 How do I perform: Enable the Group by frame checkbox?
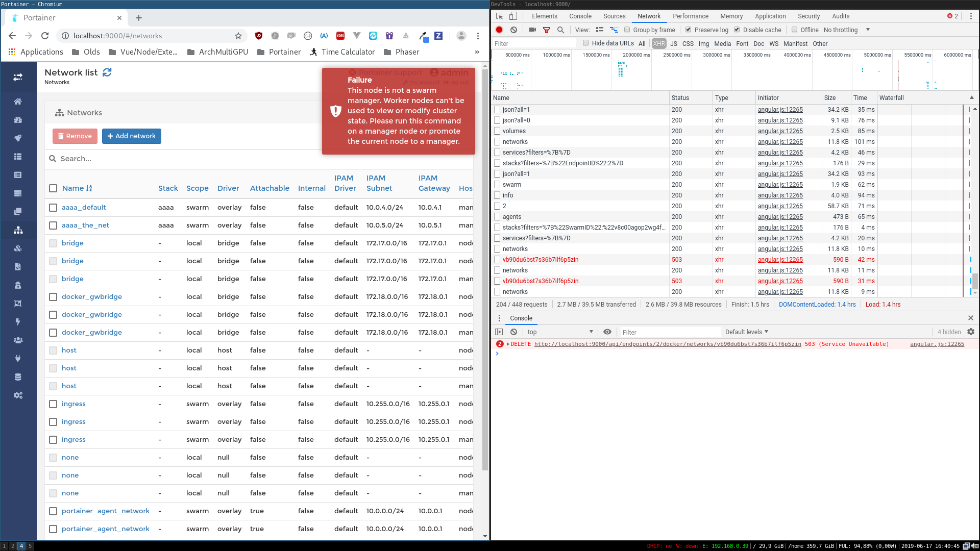point(627,30)
